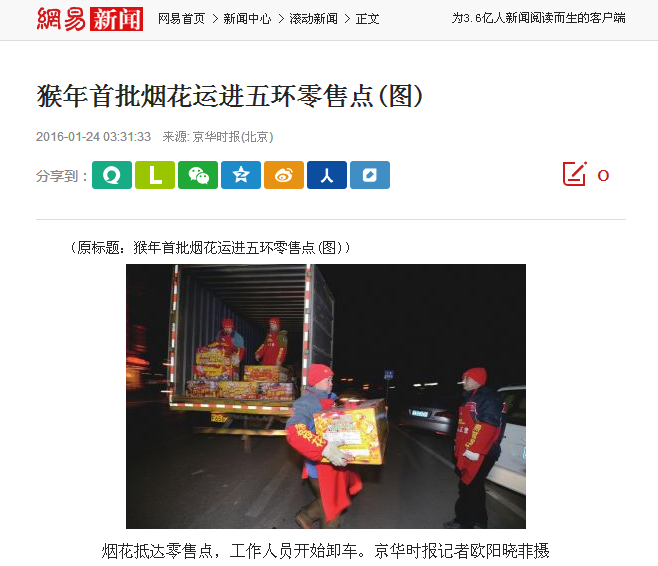Image resolution: width=658 pixels, height=566 pixels.
Task: Open the 为3.6亿人新闻阅读而生的客户端 link
Action: pyautogui.click(x=538, y=18)
